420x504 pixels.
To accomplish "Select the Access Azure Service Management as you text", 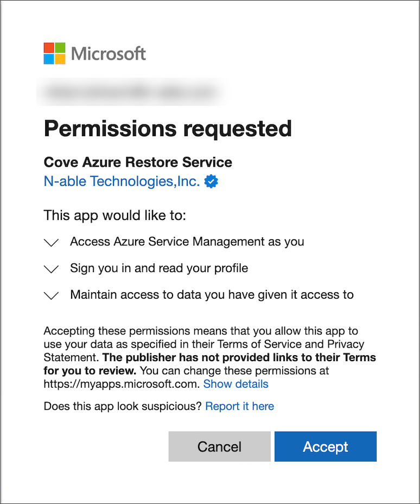I will pyautogui.click(x=187, y=242).
